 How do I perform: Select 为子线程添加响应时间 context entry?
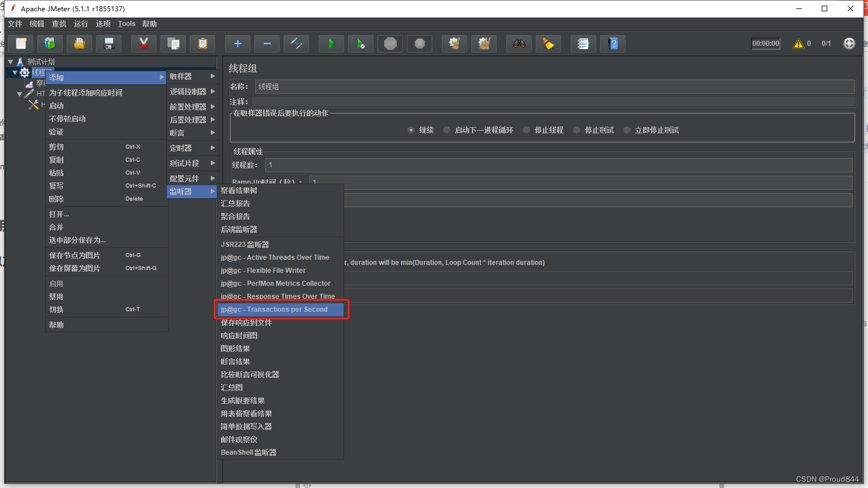click(107, 93)
